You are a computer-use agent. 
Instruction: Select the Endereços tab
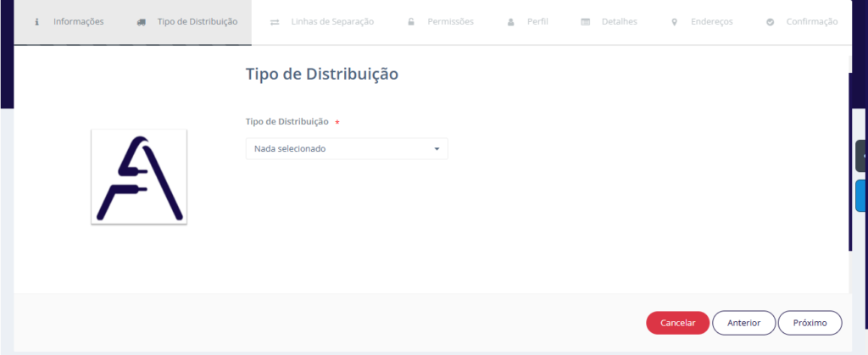711,22
